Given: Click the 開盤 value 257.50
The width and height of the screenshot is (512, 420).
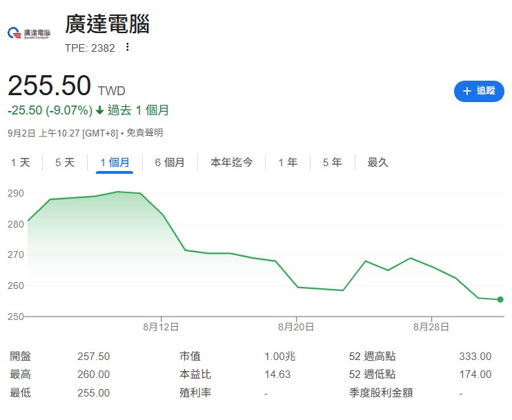Looking at the screenshot, I should coord(93,357).
